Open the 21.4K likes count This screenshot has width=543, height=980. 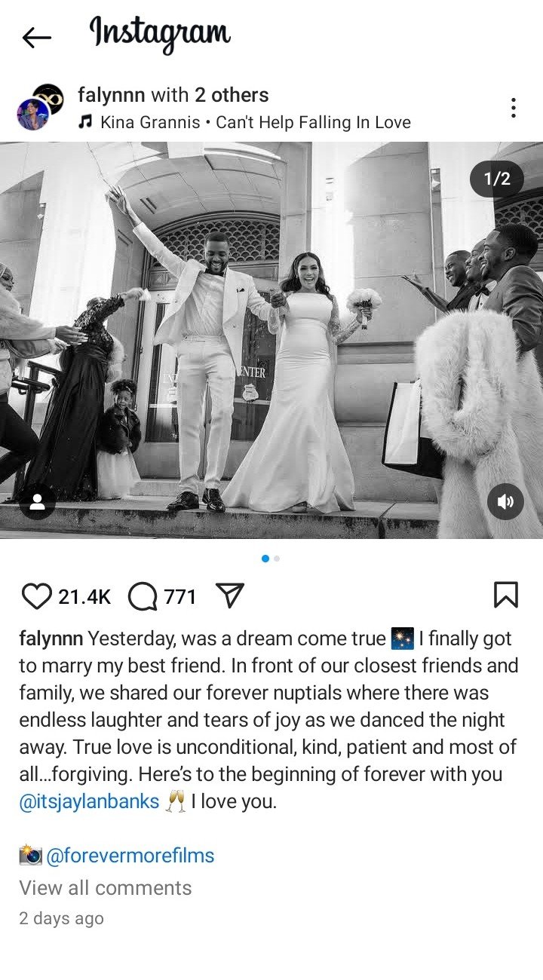[x=84, y=597]
